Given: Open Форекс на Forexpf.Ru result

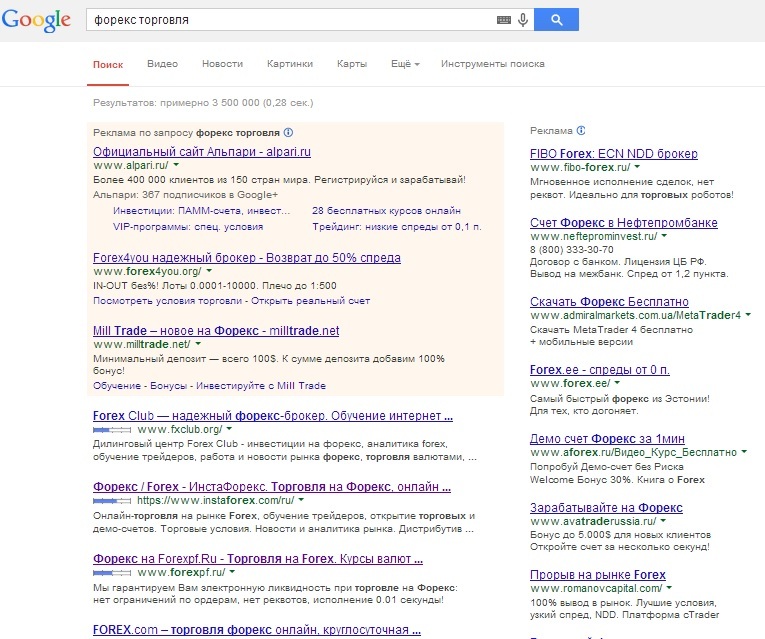Looking at the screenshot, I should point(258,559).
